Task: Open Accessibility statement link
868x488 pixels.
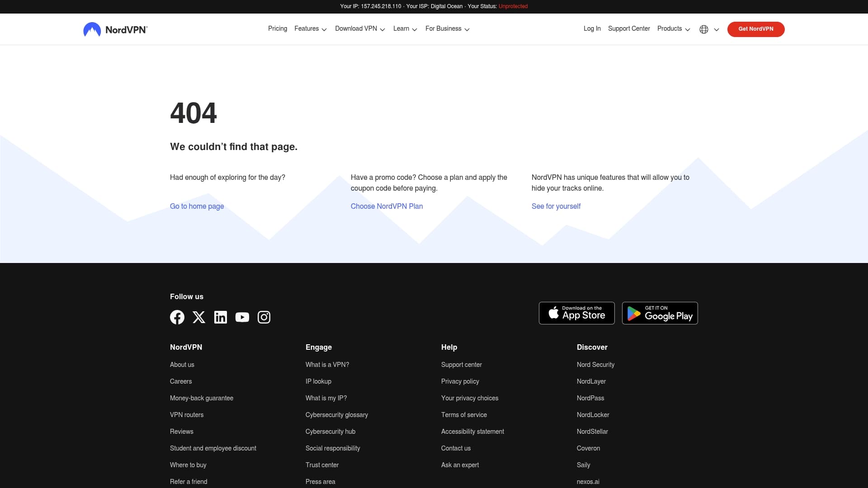Action: pyautogui.click(x=472, y=432)
